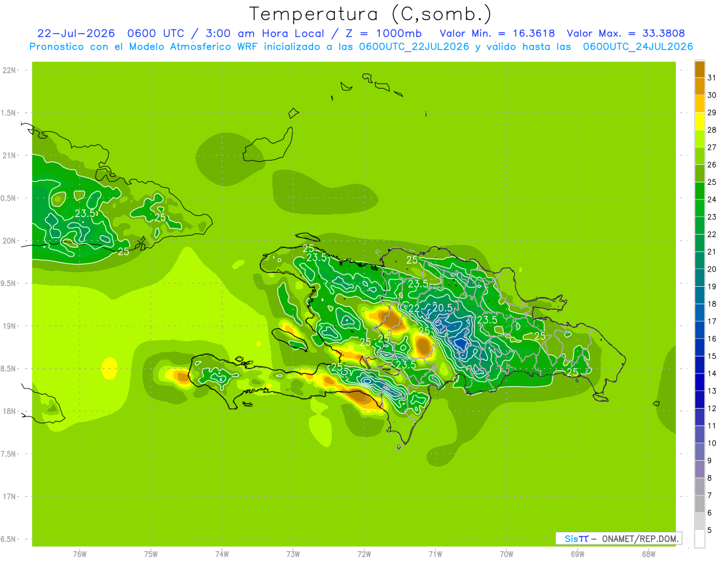Click the '20N' latitude axis label
The image size is (728, 562).
(10, 241)
